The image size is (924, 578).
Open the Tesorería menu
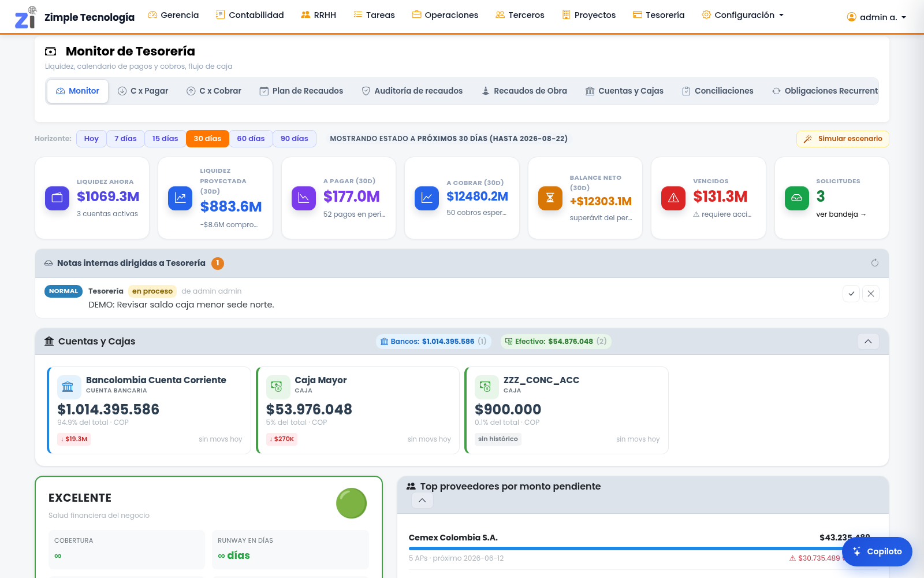pos(658,15)
